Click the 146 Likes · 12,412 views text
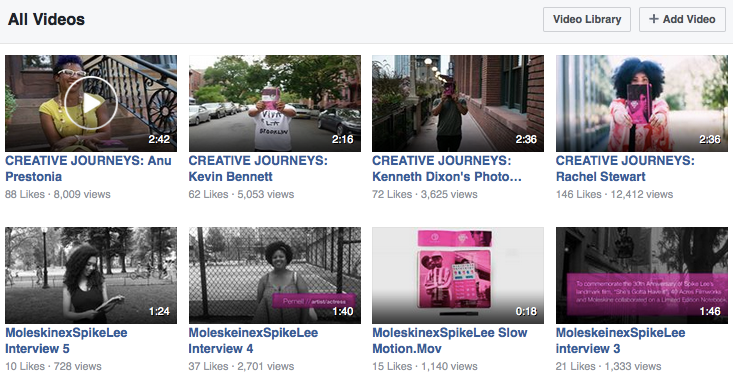 point(614,194)
